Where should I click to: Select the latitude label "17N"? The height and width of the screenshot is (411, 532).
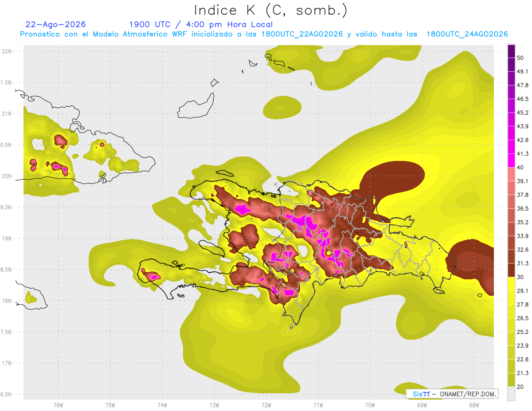point(8,364)
